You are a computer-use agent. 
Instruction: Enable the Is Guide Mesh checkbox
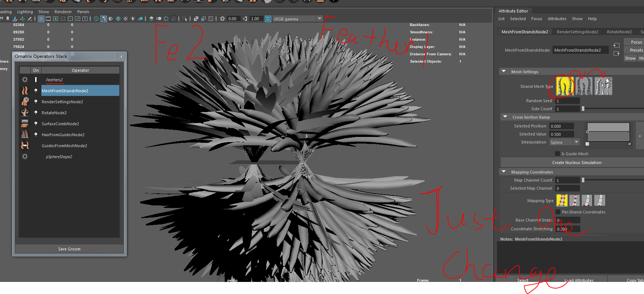[x=557, y=154]
